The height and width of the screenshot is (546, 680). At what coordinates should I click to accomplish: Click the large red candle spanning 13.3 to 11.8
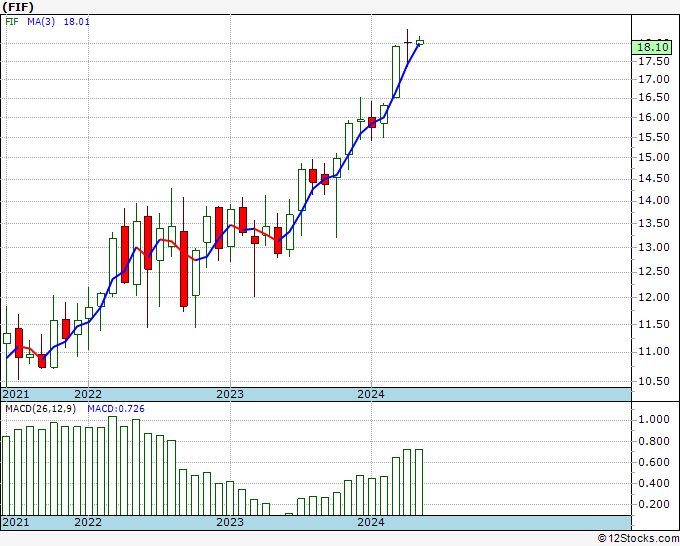pyautogui.click(x=184, y=269)
